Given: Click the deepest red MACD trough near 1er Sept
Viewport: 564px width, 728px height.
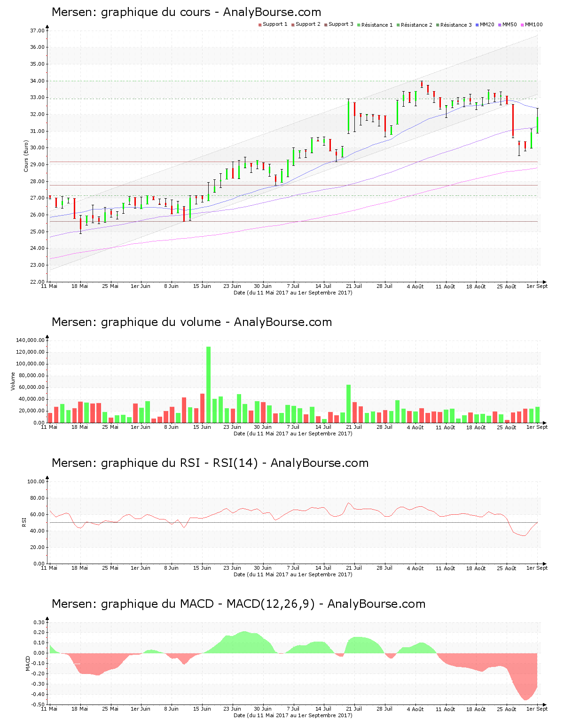Looking at the screenshot, I should [526, 676].
